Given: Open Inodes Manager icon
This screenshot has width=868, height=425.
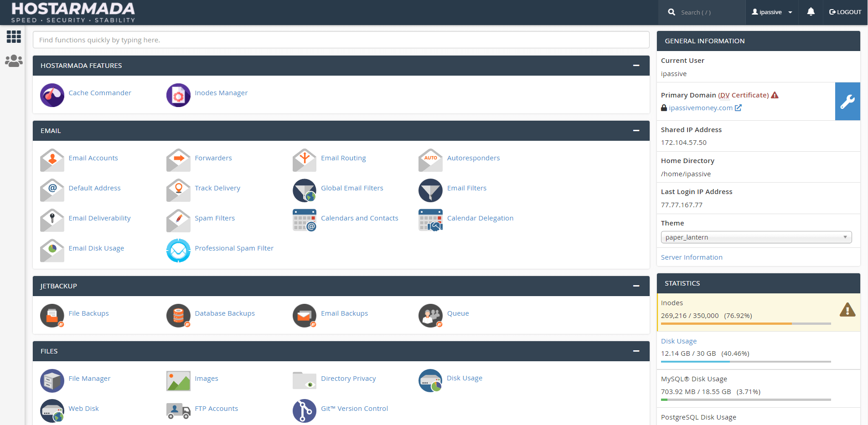Looking at the screenshot, I should coord(178,95).
